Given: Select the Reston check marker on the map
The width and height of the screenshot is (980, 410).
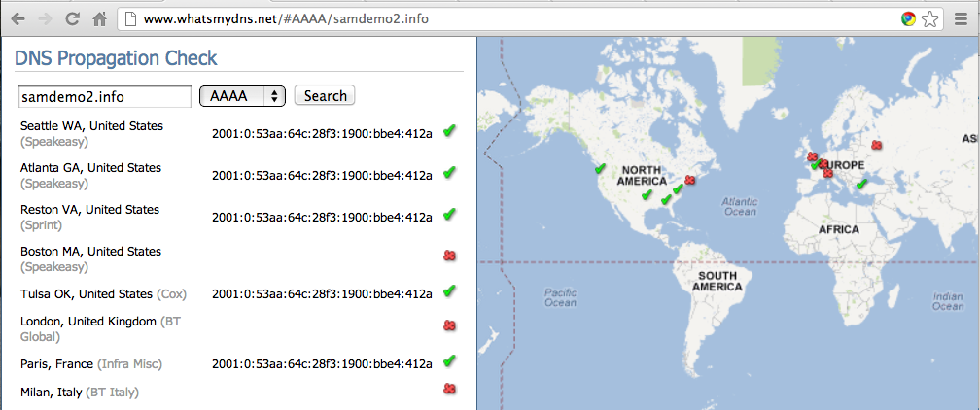Looking at the screenshot, I should (678, 188).
